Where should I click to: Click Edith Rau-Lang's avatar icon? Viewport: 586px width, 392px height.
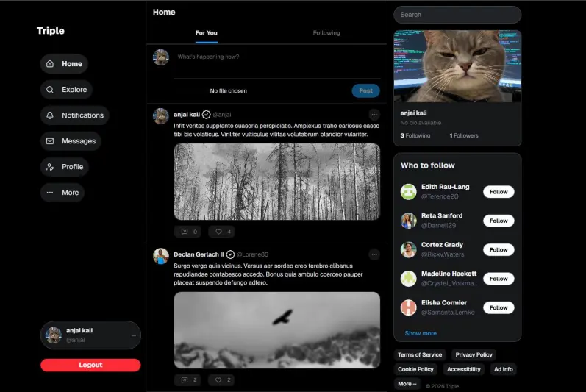pyautogui.click(x=409, y=192)
